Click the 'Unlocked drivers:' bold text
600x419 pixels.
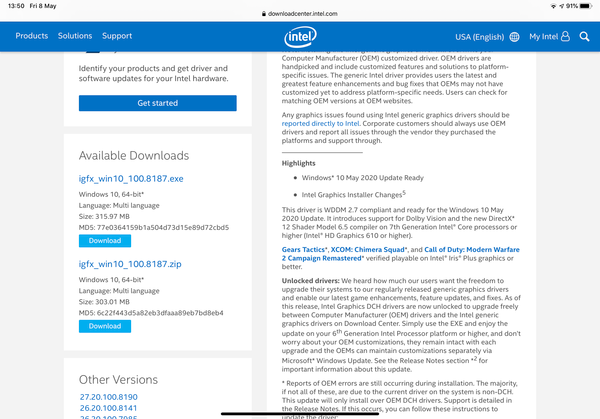pyautogui.click(x=310, y=280)
